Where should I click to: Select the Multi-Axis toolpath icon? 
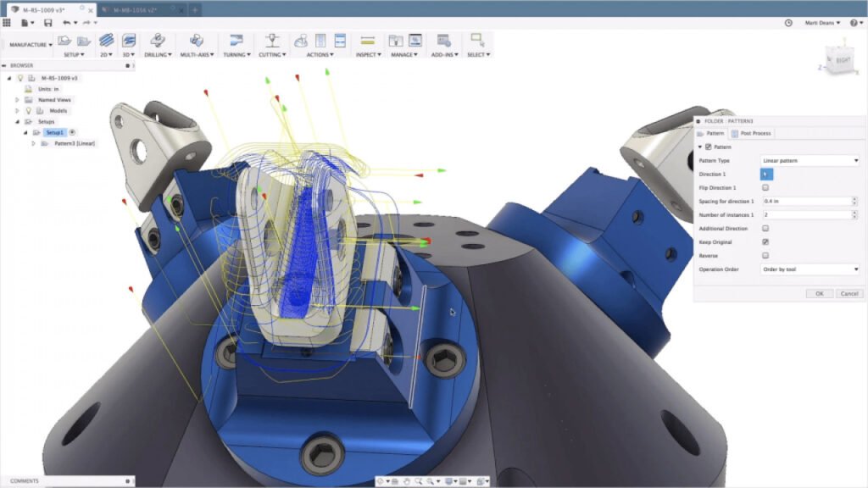click(x=196, y=41)
